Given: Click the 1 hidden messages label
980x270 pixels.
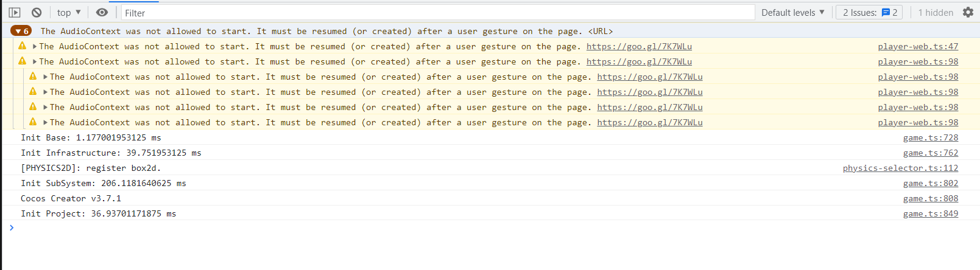Looking at the screenshot, I should pyautogui.click(x=936, y=12).
